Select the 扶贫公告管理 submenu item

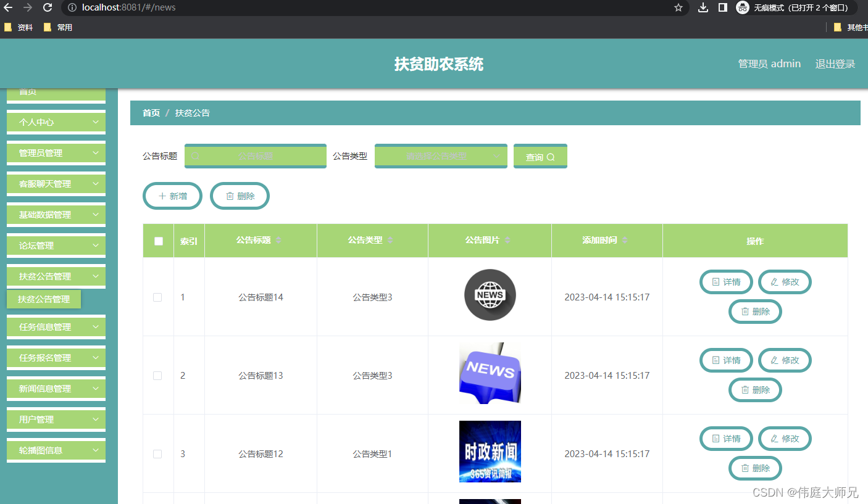coord(44,299)
